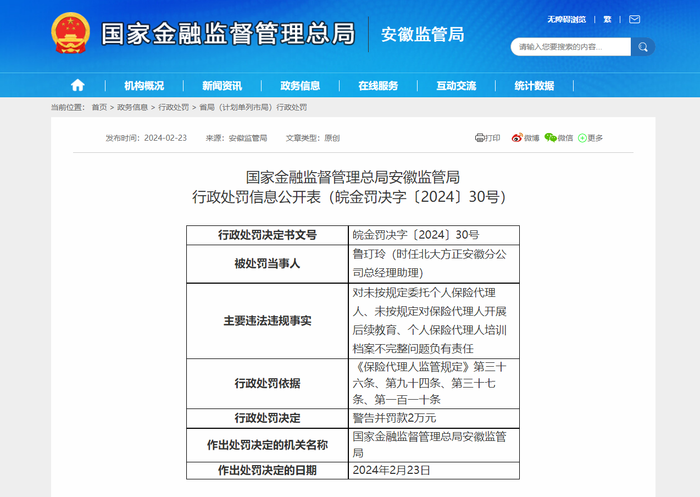This screenshot has width=700, height=497.
Task: Click the 文章类型：原创 text
Action: coord(313,138)
